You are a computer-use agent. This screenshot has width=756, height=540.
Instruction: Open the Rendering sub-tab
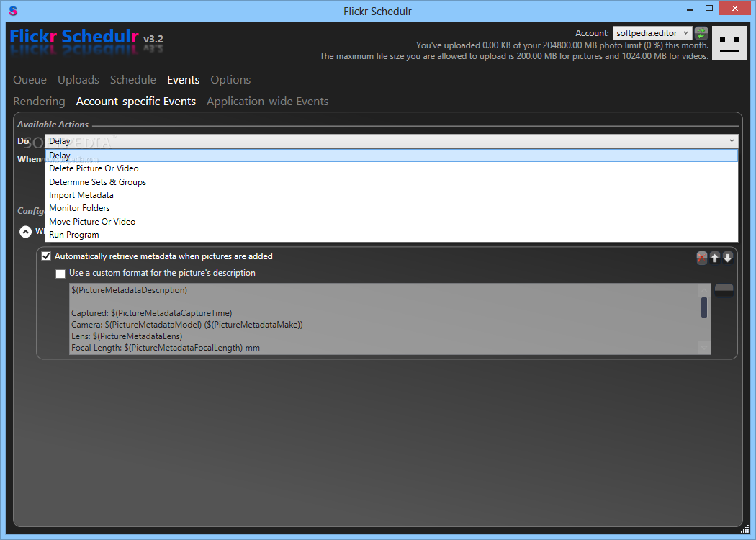click(x=39, y=102)
